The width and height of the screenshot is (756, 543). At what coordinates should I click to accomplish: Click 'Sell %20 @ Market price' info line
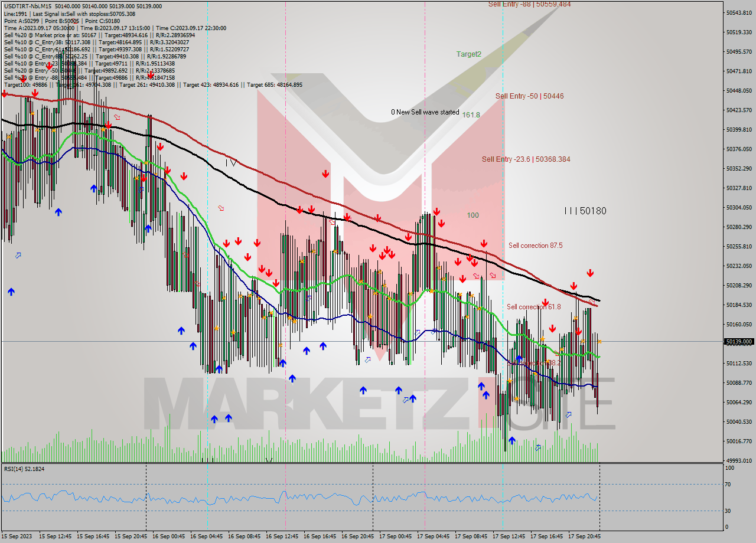tap(99, 35)
